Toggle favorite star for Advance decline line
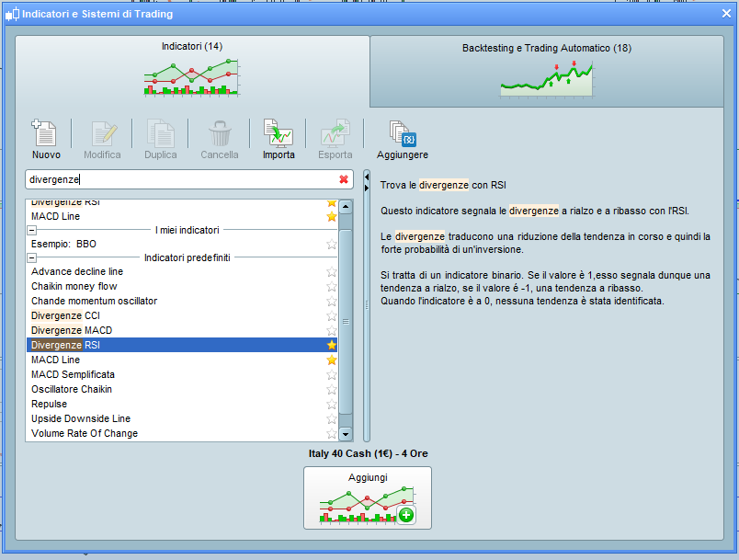Viewport: 739px width, 560px height. [x=332, y=272]
